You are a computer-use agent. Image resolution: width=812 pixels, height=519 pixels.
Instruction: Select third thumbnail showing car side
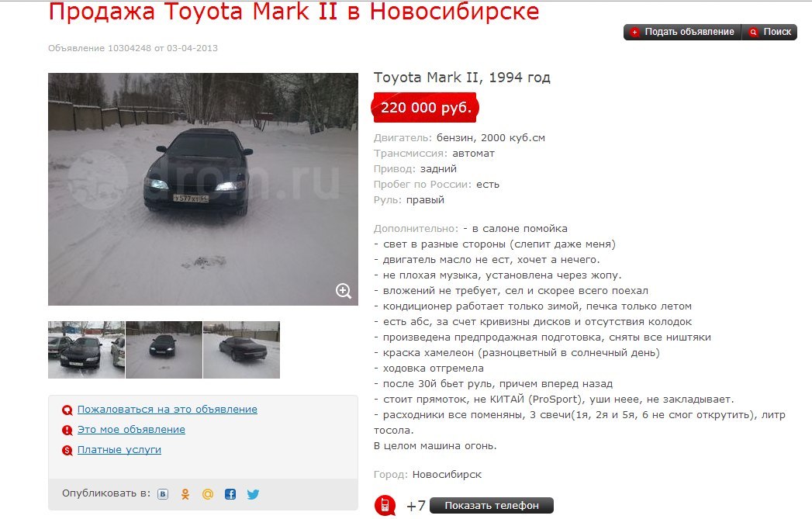point(242,350)
